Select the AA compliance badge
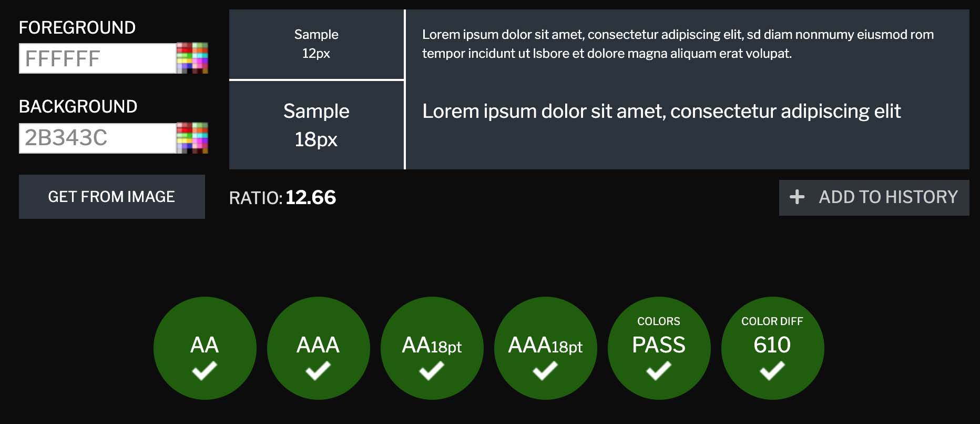Image resolution: width=980 pixels, height=424 pixels. click(x=205, y=348)
